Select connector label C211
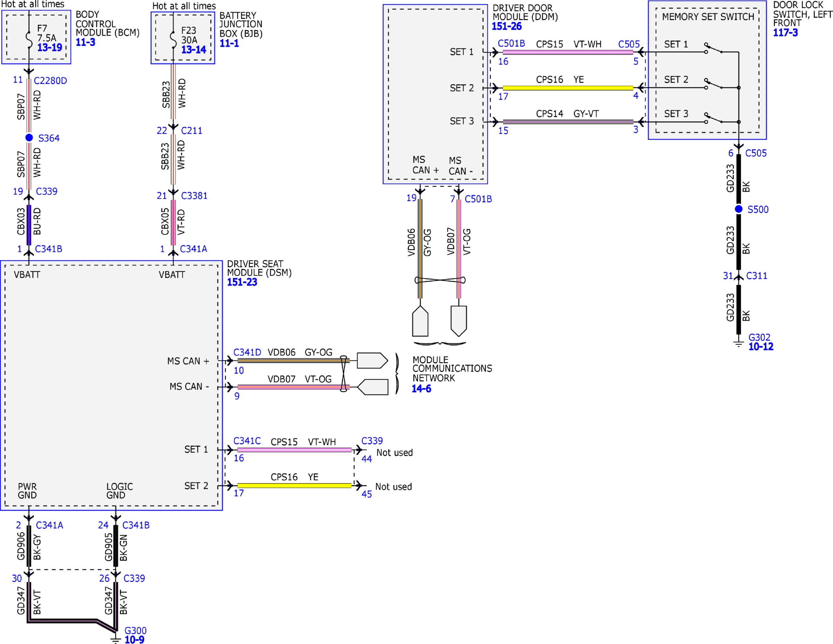833x644 pixels. (192, 131)
